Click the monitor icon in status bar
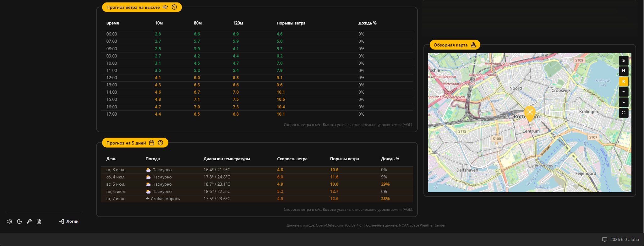The image size is (644, 246). tap(605, 239)
